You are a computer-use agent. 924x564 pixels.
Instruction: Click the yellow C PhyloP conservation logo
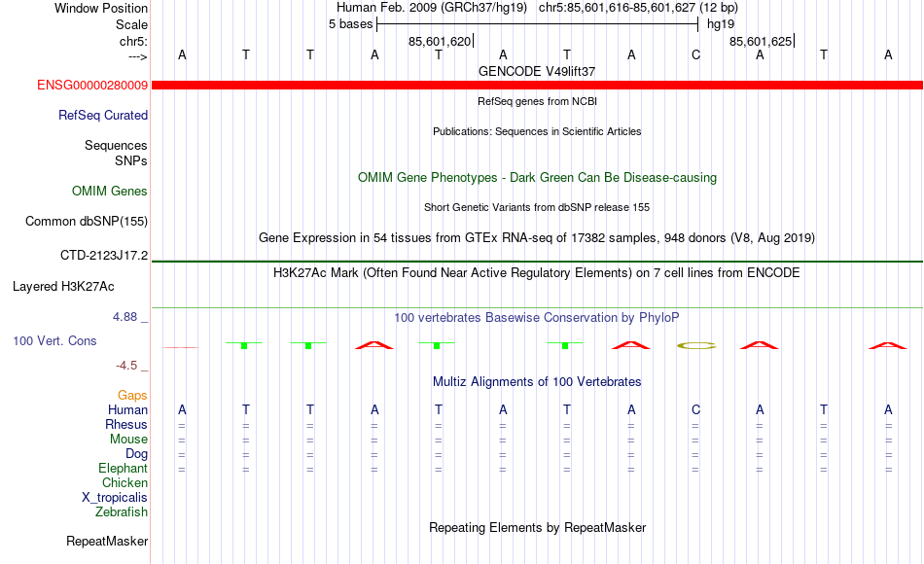pos(696,345)
